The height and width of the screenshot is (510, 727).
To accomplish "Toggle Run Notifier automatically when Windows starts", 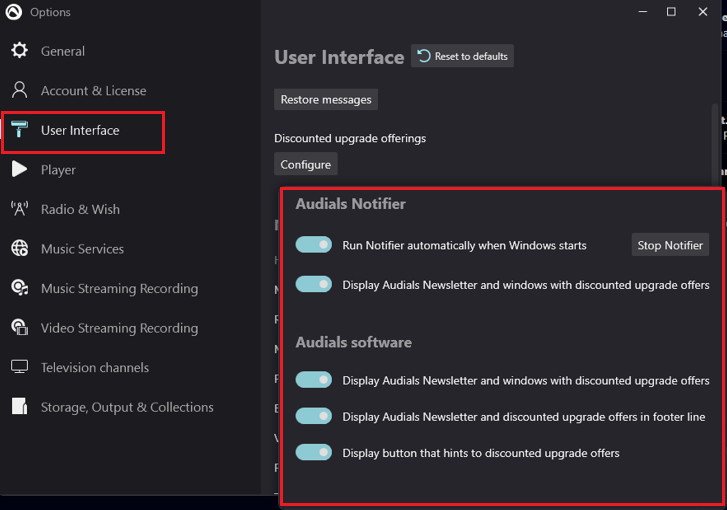I will tap(314, 245).
